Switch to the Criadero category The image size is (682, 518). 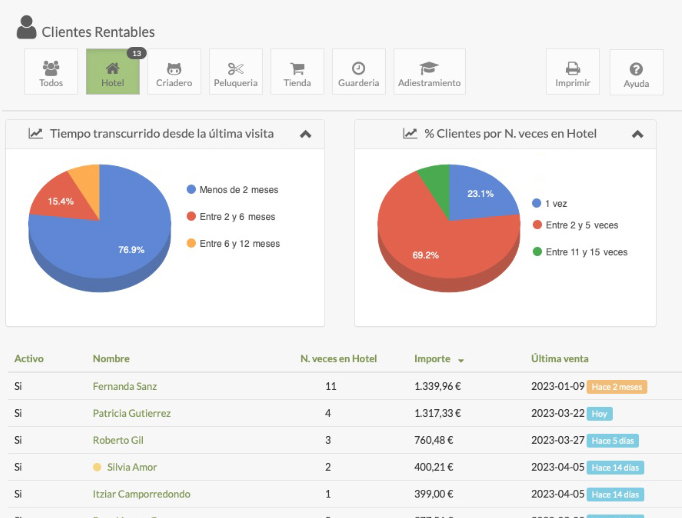(x=174, y=72)
